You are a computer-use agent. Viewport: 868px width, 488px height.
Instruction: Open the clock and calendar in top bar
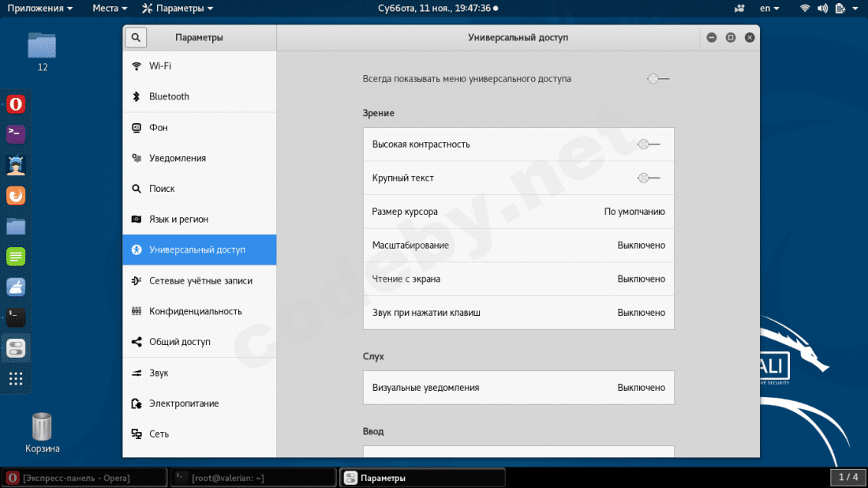tap(438, 9)
